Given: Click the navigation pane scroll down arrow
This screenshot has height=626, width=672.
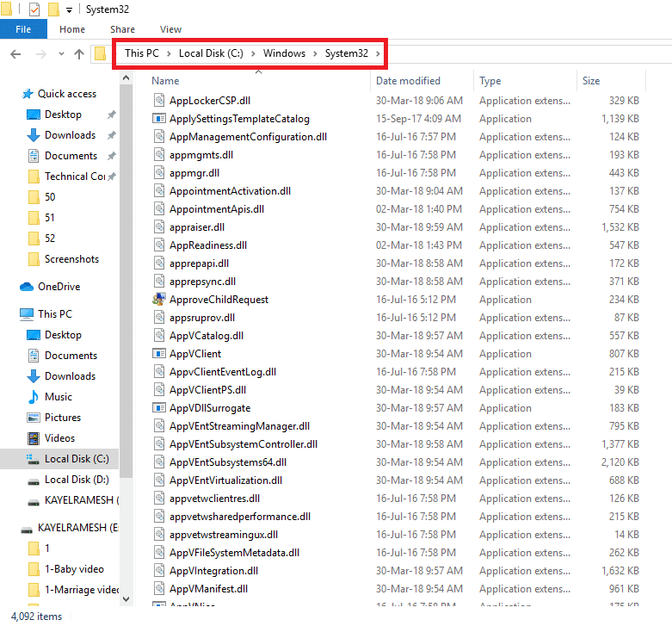Looking at the screenshot, I should [x=126, y=599].
